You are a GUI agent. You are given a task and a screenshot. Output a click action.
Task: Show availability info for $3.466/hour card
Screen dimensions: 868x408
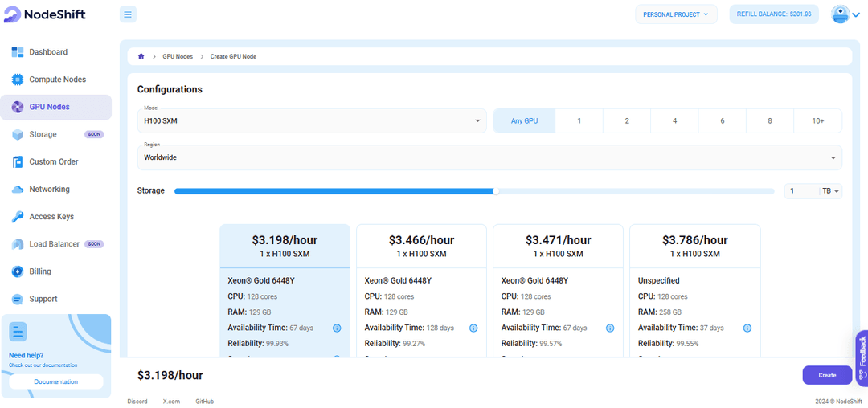pos(473,328)
